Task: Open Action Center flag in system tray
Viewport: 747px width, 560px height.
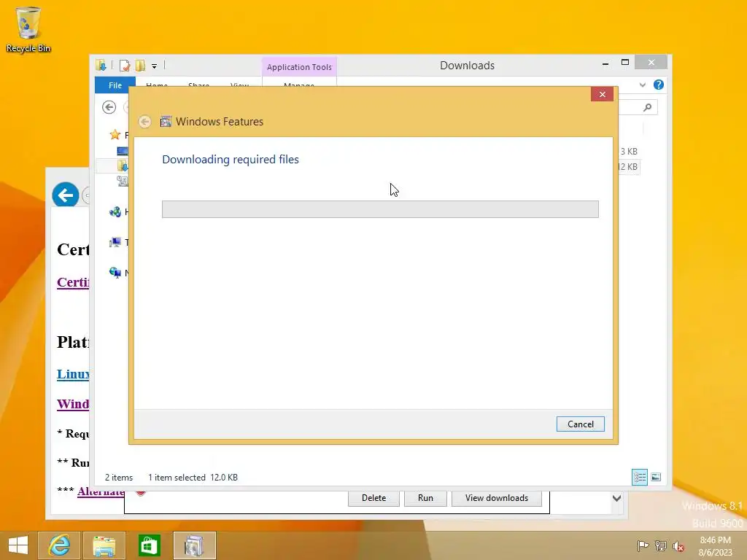Action: coord(643,545)
